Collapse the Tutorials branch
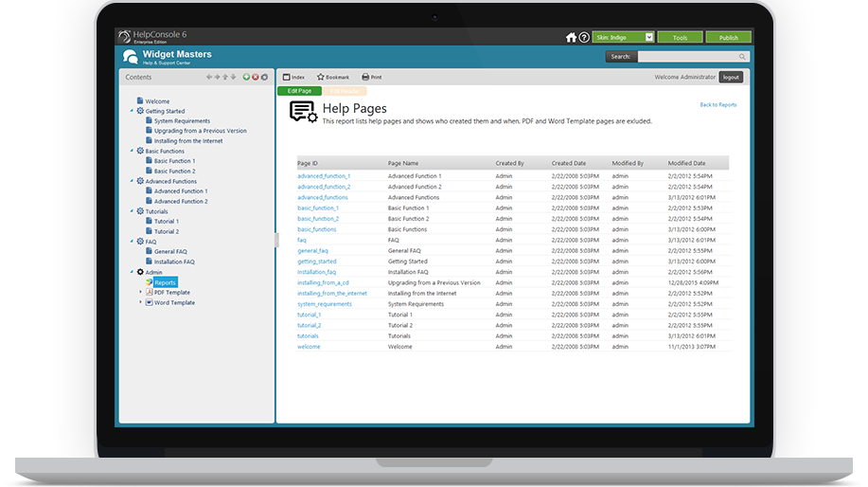The image size is (868, 487). 132,211
